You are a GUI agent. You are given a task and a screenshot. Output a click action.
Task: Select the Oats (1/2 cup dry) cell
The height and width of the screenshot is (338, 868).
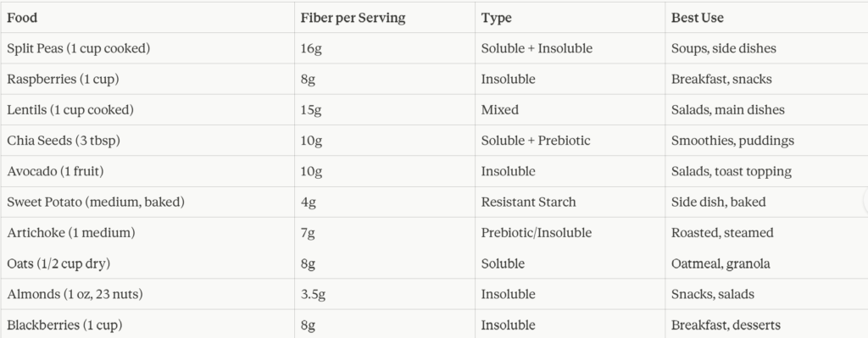(147, 263)
